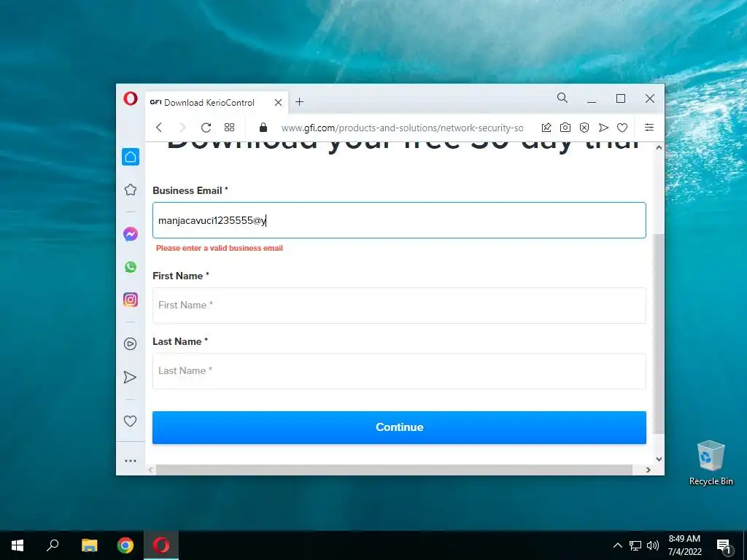Open sidebar heart bookmarks panel
Viewport: 747px width, 560px height.
(130, 421)
